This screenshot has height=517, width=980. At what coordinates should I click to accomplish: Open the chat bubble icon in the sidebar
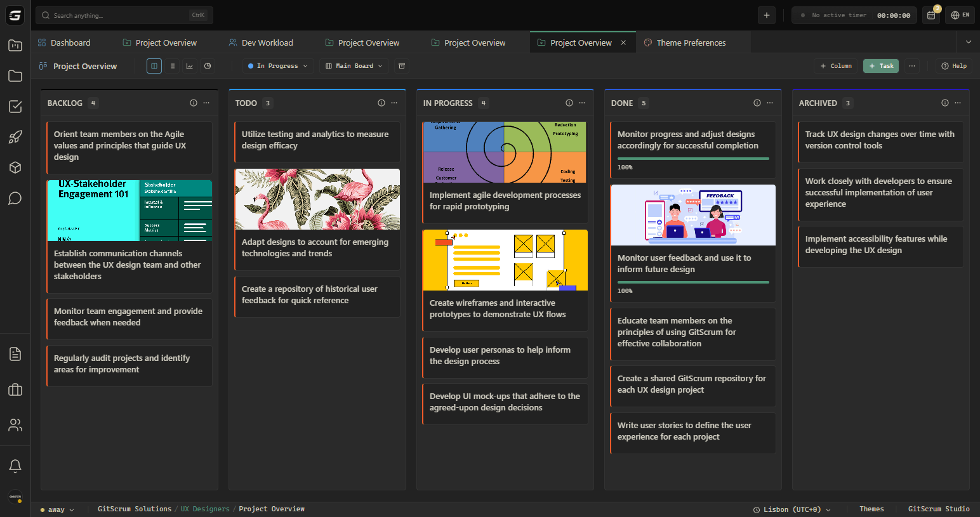coord(15,198)
